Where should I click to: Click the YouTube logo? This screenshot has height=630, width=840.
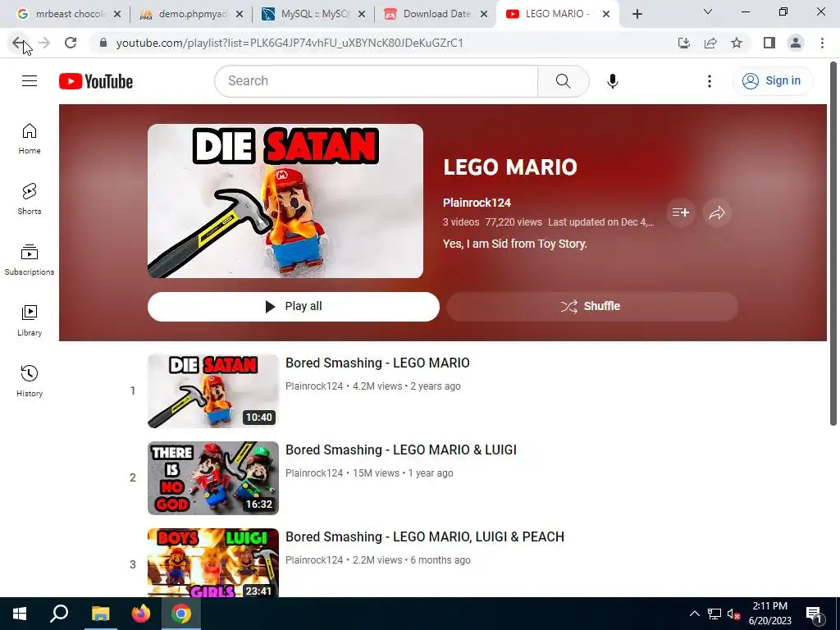click(x=96, y=81)
